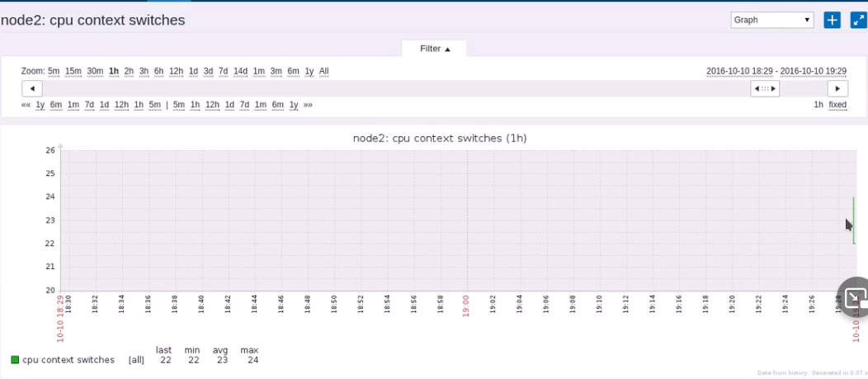
Task: Click the 18:30 time axis label
Action: click(68, 304)
